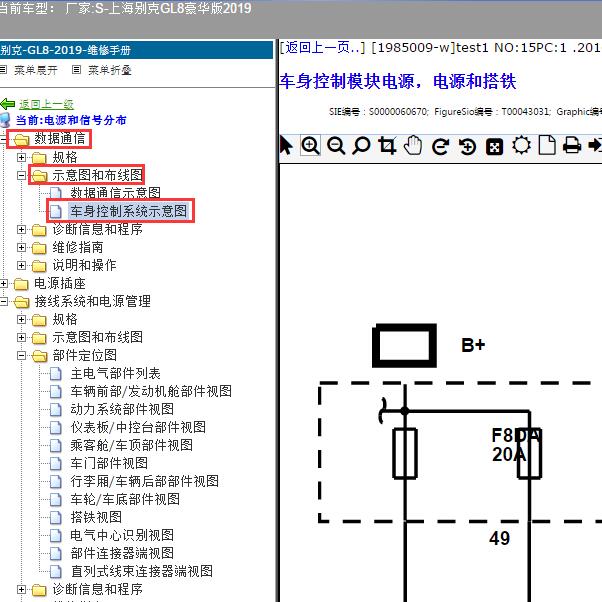
Task: Expand 示意图和布线图 under 接线系统和电源管理
Action: click(x=22, y=338)
